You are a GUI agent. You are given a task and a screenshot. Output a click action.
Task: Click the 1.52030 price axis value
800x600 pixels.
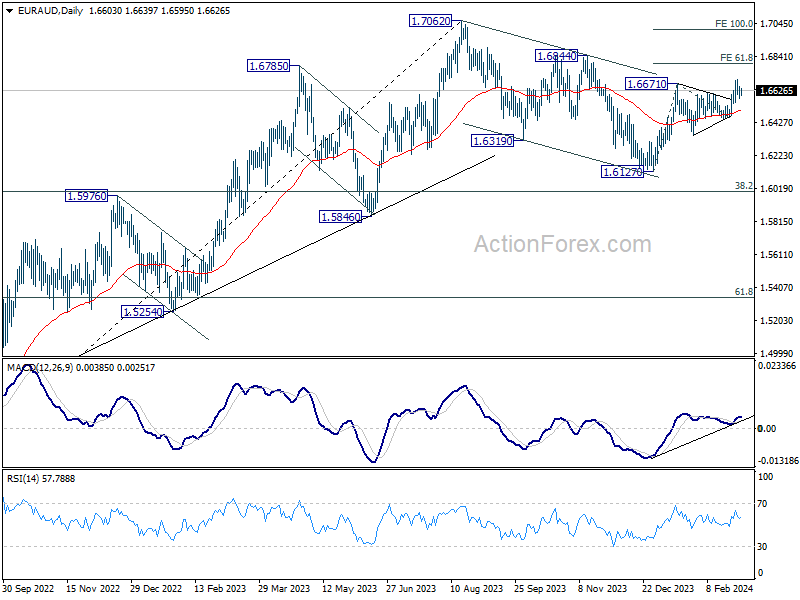(777, 320)
